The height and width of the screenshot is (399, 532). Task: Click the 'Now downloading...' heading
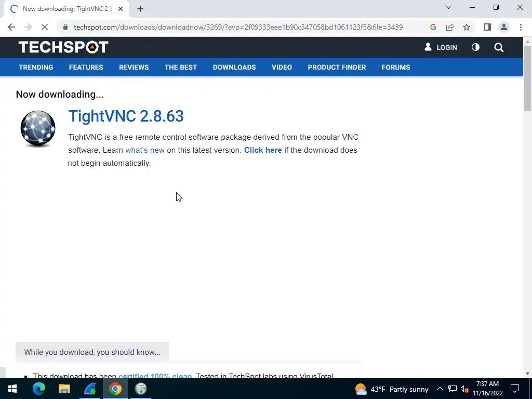coord(60,95)
